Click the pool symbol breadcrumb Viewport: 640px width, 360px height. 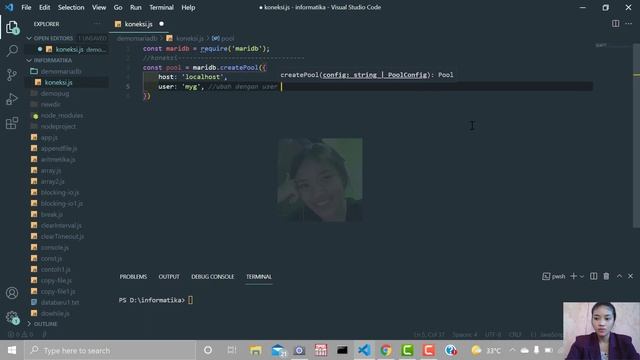pos(223,38)
